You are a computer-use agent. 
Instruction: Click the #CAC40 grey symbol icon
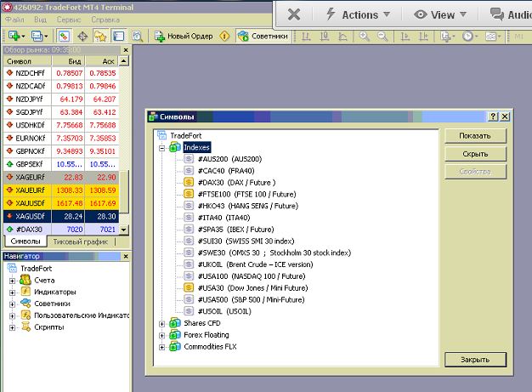[x=189, y=170]
